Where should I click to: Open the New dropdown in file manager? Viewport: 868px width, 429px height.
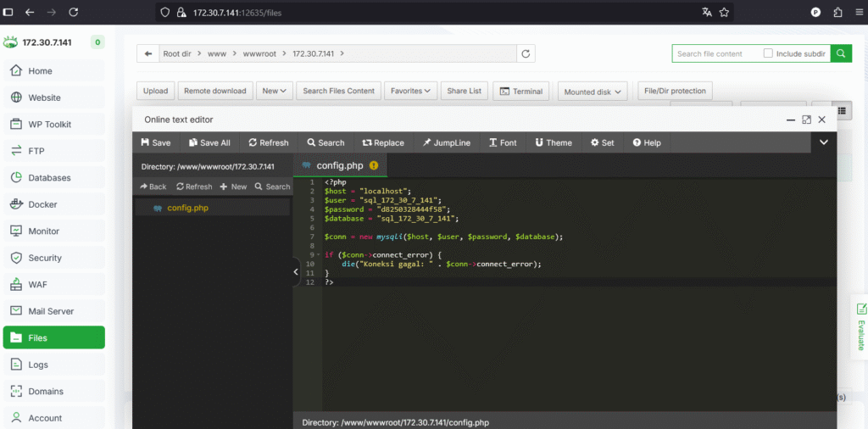tap(275, 91)
